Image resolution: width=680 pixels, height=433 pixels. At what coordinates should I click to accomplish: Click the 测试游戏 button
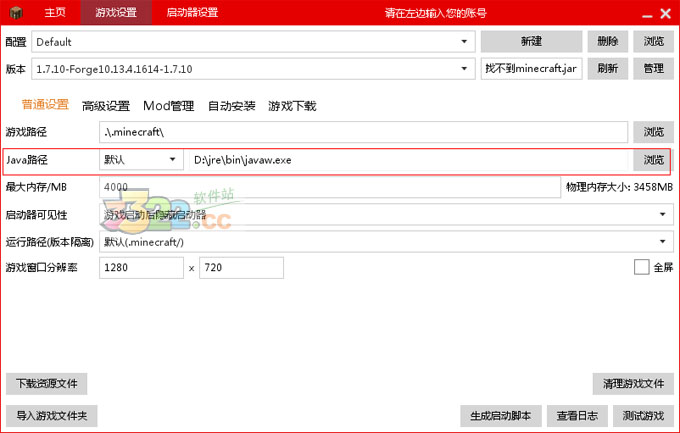(643, 416)
